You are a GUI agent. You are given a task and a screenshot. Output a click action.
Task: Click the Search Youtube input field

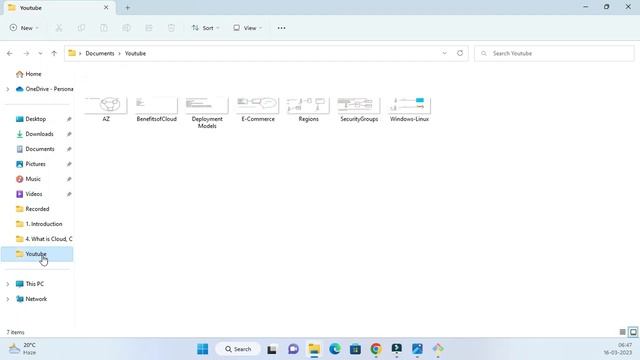point(554,53)
